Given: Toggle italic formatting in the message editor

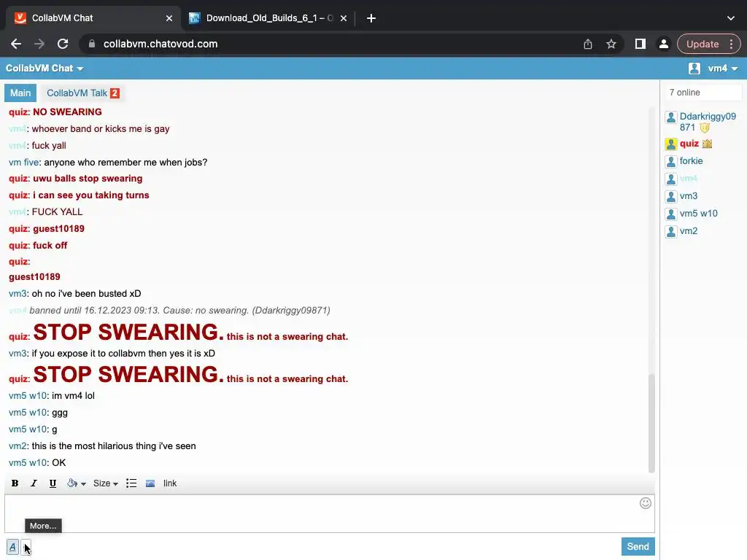Looking at the screenshot, I should click(34, 483).
